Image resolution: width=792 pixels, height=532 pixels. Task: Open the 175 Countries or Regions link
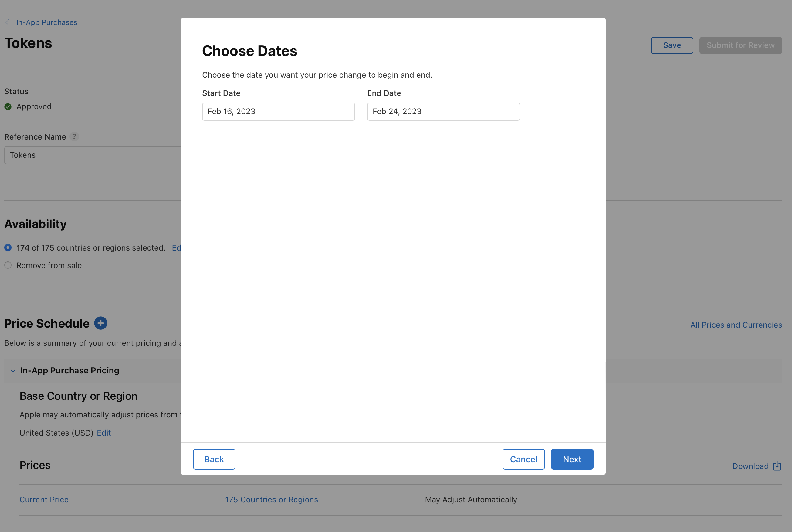[x=271, y=500]
